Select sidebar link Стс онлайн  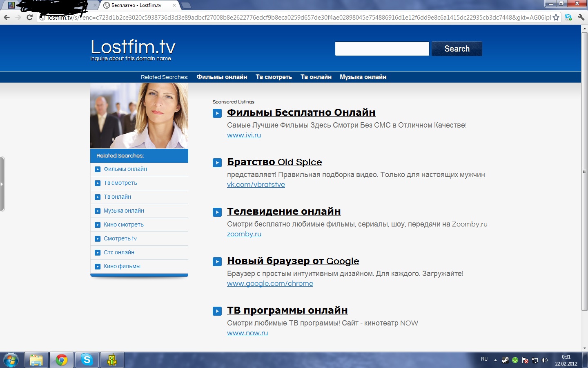point(119,252)
